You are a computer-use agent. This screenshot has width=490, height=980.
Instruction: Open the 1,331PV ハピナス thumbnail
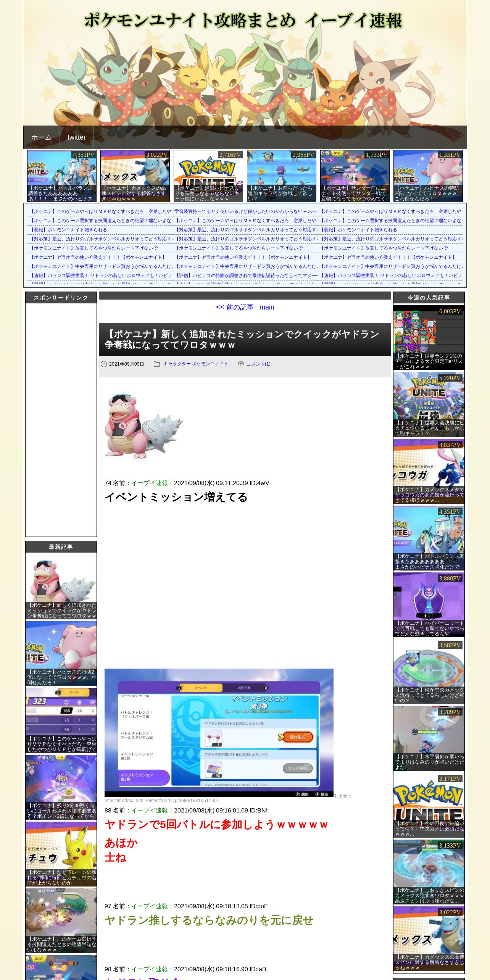pos(428,176)
